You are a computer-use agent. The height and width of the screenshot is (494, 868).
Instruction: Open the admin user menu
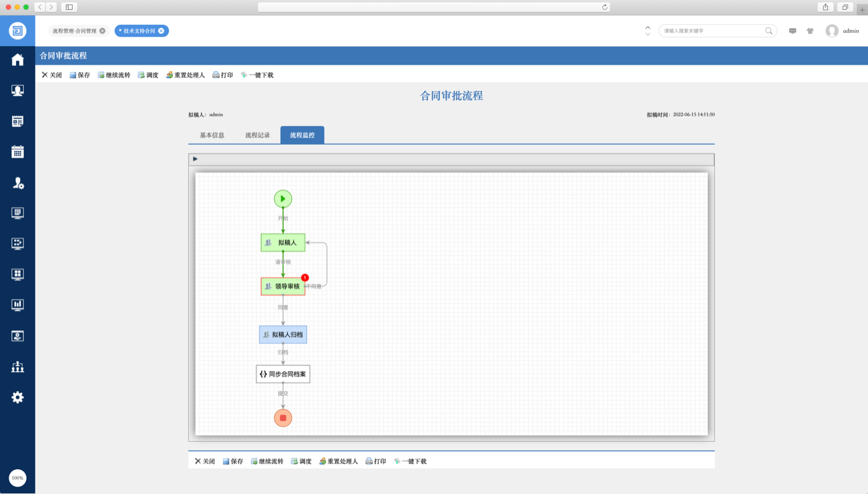coord(842,31)
